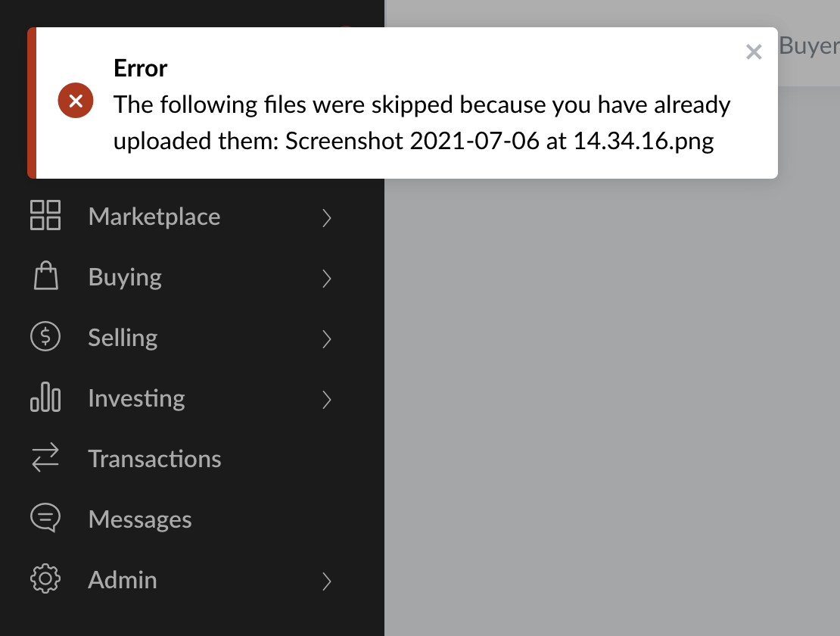Expand the Buying submenu chevron

[327, 278]
